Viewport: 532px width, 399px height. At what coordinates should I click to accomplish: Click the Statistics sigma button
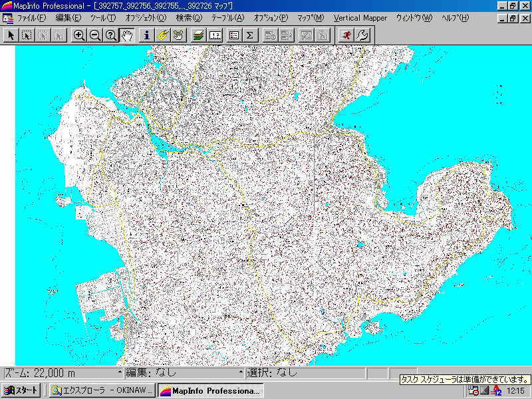pyautogui.click(x=250, y=35)
